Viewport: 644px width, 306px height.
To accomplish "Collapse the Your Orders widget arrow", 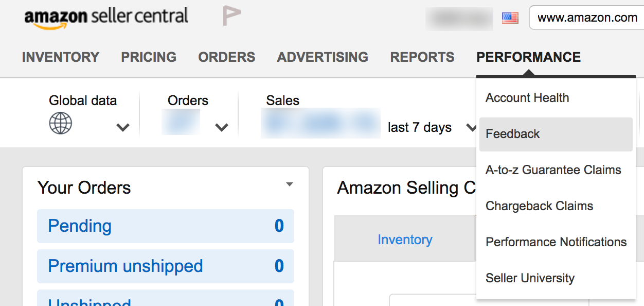I will point(290,184).
